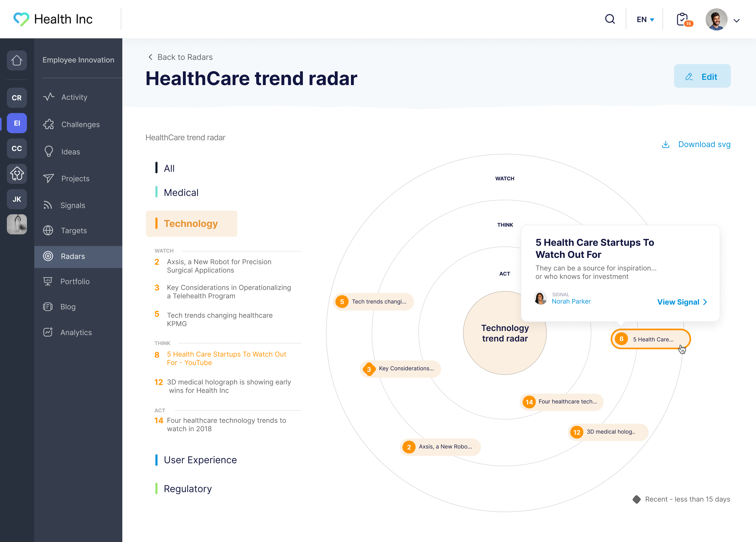Click the home icon in sidebar
The width and height of the screenshot is (756, 542).
click(x=17, y=60)
